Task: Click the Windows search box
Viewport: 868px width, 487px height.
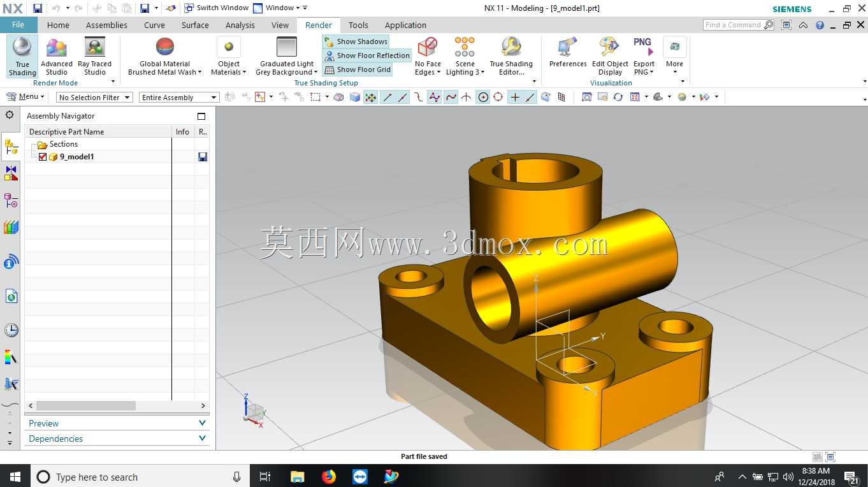Action: (x=140, y=476)
